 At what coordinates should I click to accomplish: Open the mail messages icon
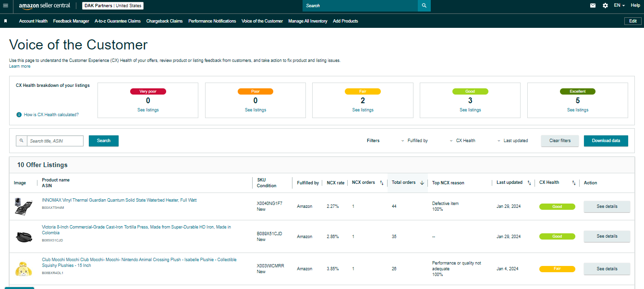(x=593, y=6)
